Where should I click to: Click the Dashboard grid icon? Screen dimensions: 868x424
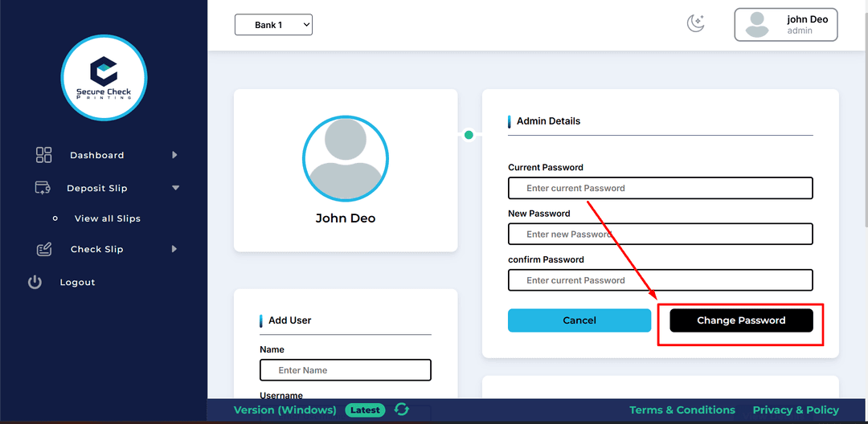tap(43, 155)
